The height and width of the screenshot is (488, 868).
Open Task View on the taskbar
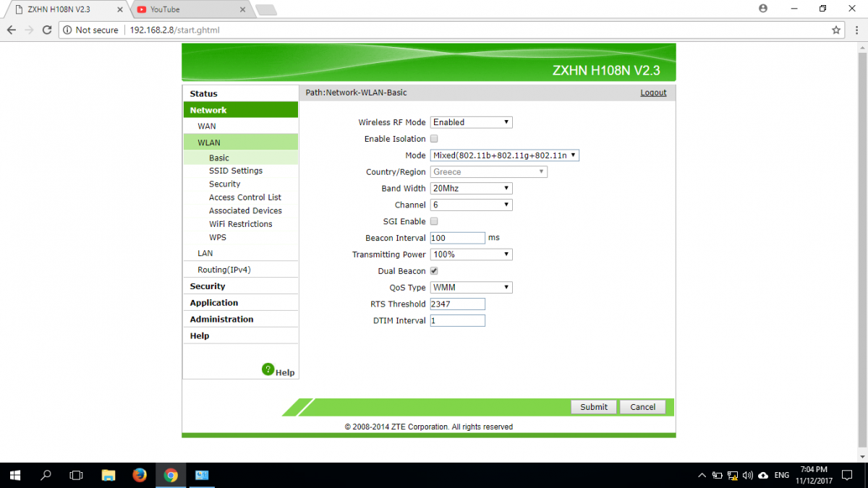pos(76,475)
